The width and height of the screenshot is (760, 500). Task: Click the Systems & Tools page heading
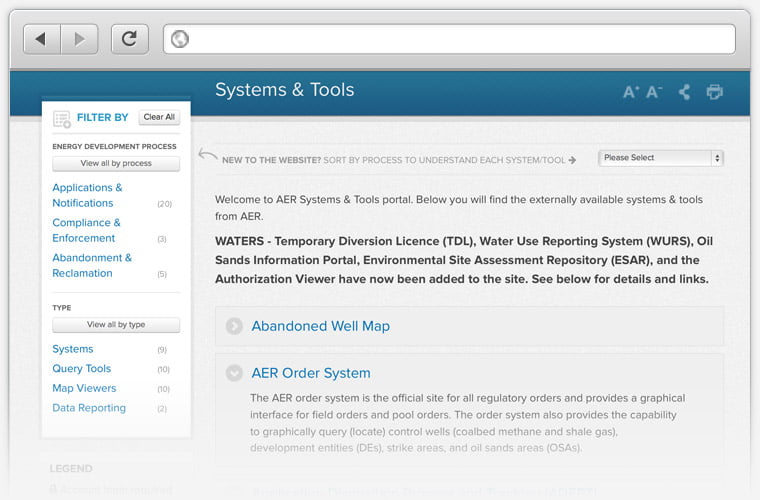pos(285,90)
